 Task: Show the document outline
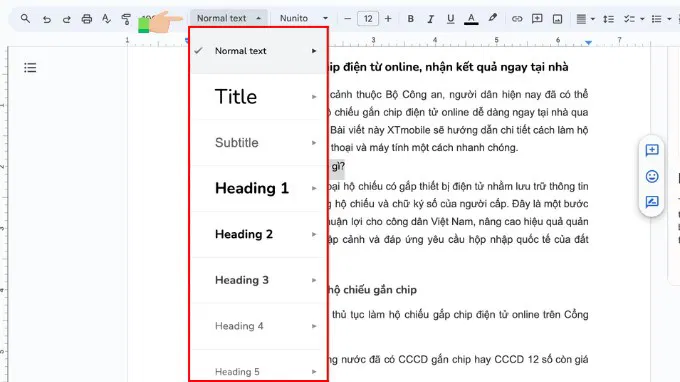(x=30, y=68)
